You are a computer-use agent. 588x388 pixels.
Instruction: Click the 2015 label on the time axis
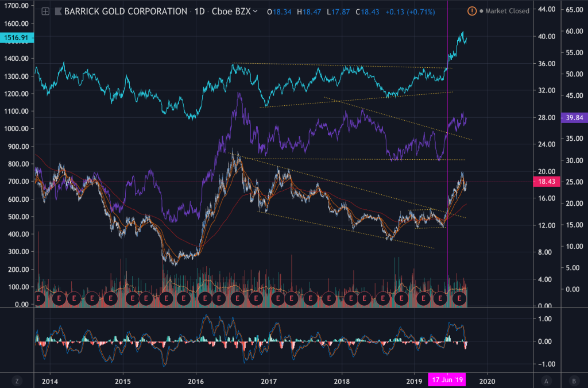pyautogui.click(x=123, y=381)
